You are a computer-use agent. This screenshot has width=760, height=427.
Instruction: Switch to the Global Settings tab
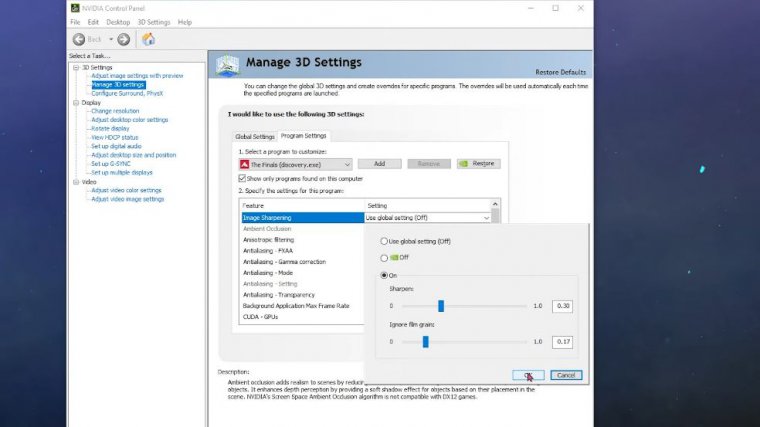(254, 136)
